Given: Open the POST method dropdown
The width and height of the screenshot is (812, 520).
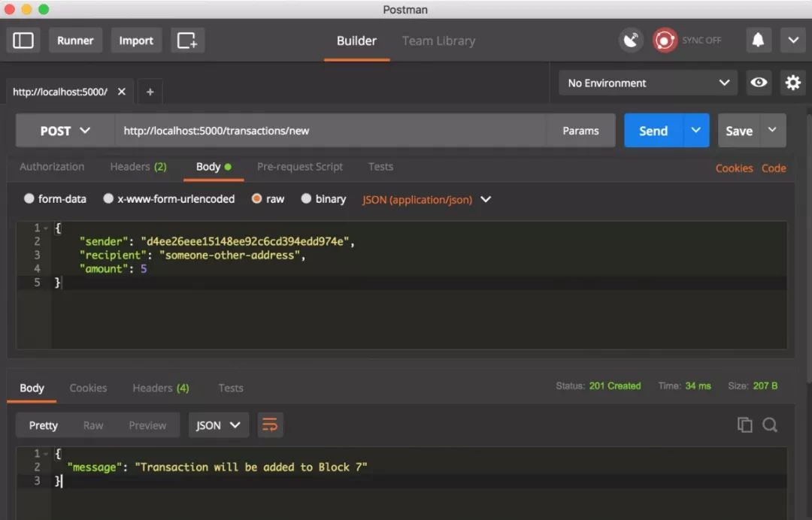Looking at the screenshot, I should (65, 131).
